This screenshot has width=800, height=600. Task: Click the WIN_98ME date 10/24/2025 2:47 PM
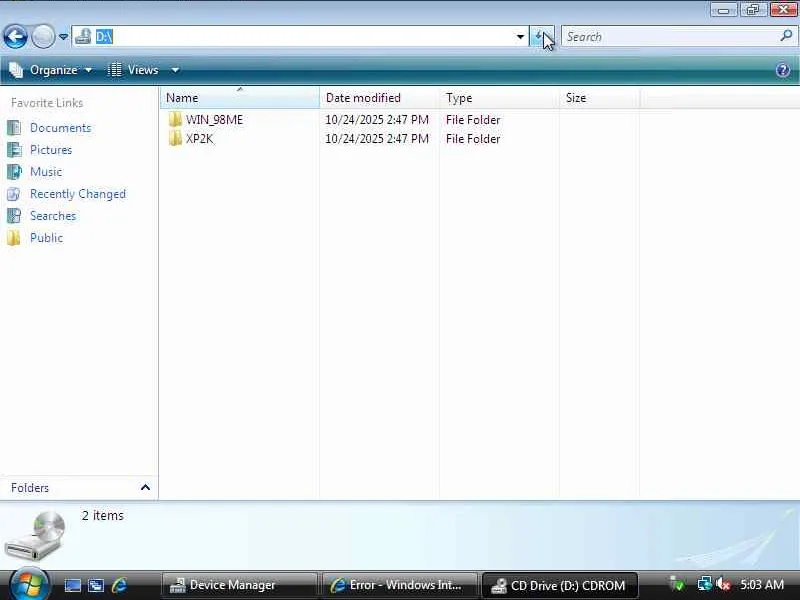coord(377,120)
